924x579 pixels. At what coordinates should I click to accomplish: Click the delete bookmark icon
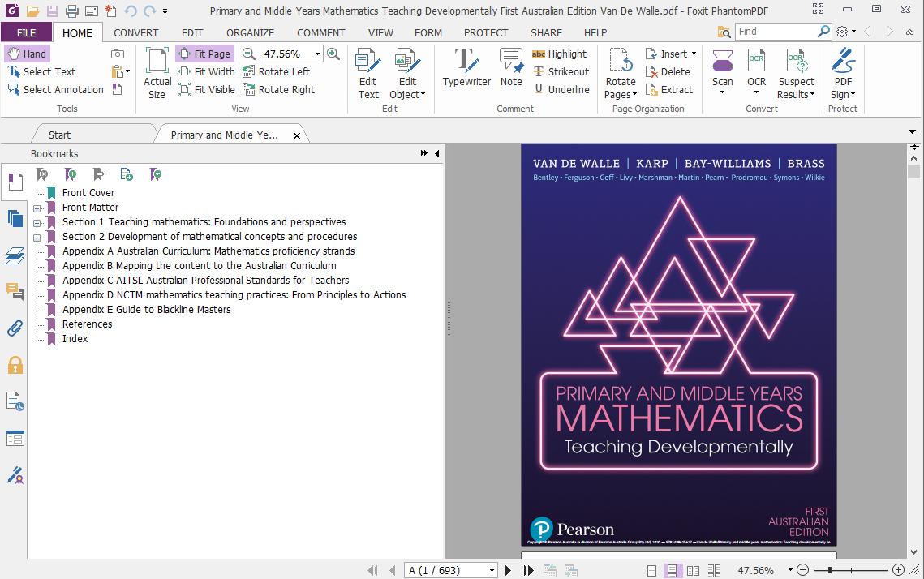42,174
